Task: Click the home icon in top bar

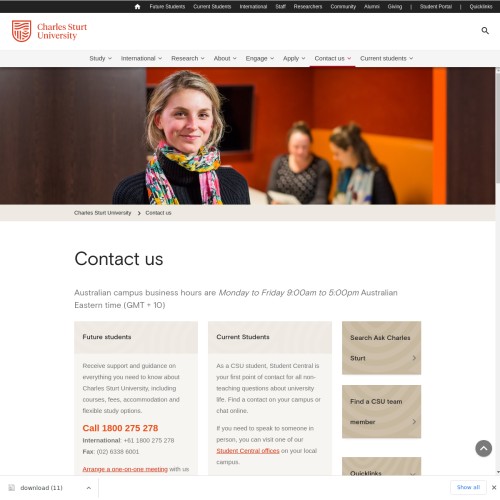Action: (137, 7)
